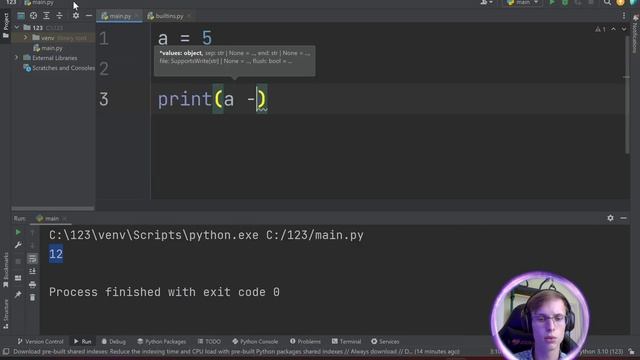Open the Python Packages tool window
The height and width of the screenshot is (360, 640).
[x=162, y=342]
